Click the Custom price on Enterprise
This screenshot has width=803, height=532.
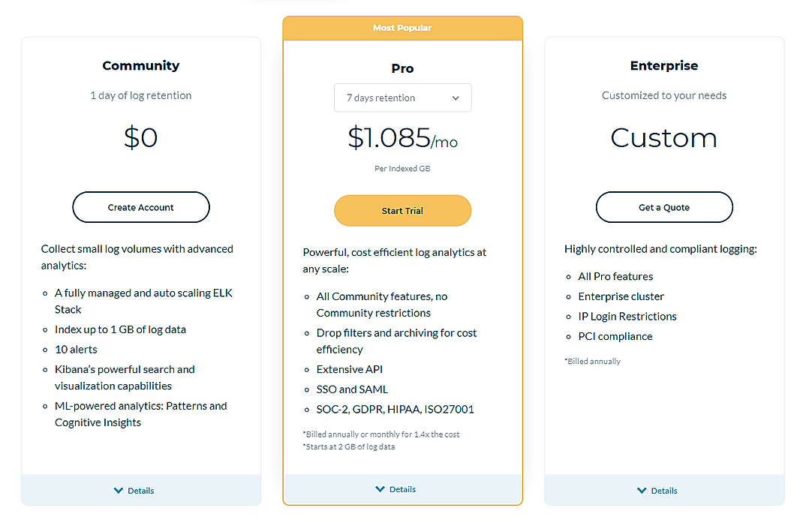[663, 138]
